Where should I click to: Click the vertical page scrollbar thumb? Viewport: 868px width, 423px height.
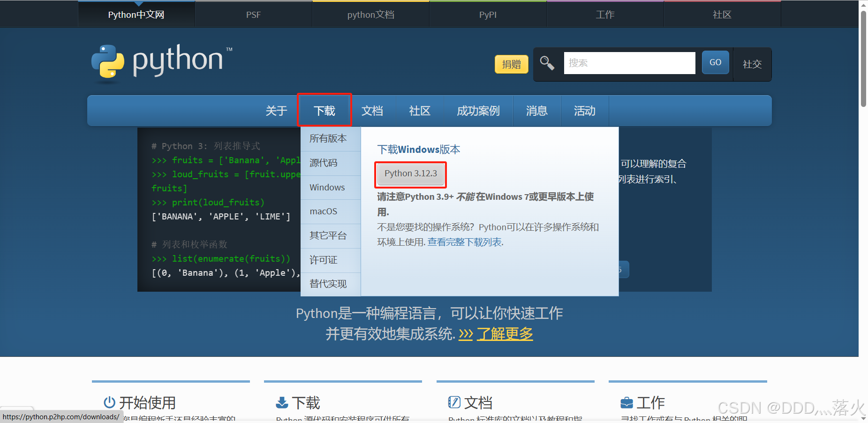[x=863, y=59]
